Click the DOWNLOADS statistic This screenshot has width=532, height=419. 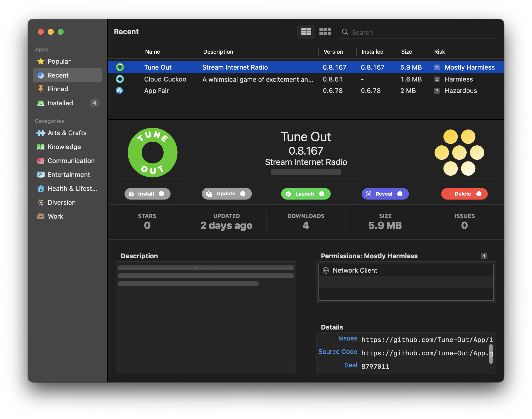(x=306, y=222)
